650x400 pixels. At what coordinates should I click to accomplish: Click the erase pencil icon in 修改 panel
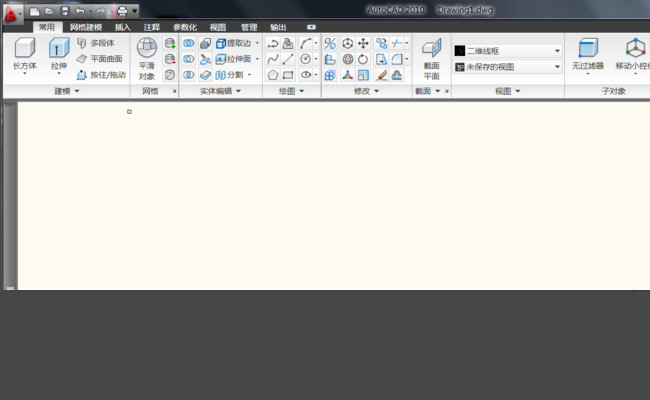point(381,75)
